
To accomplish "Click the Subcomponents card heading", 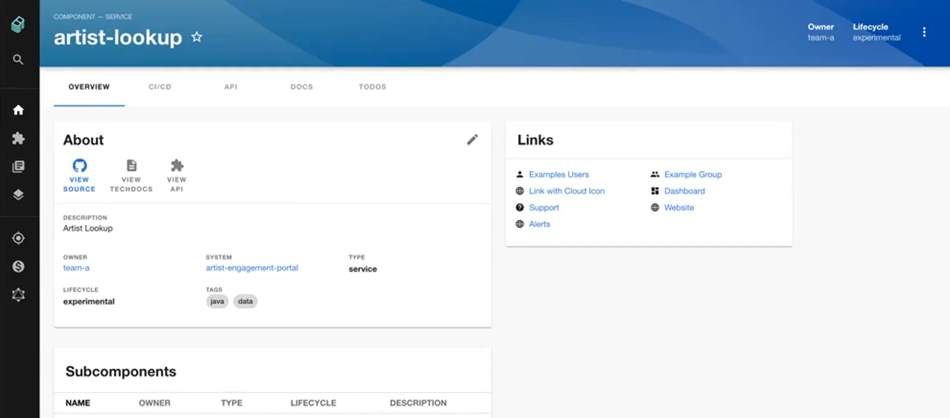I will [121, 371].
